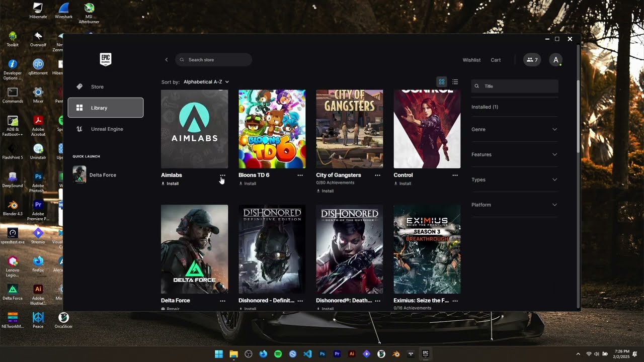This screenshot has height=362, width=644.
Task: Open Aimlabs options menu (three dots)
Action: [222, 175]
